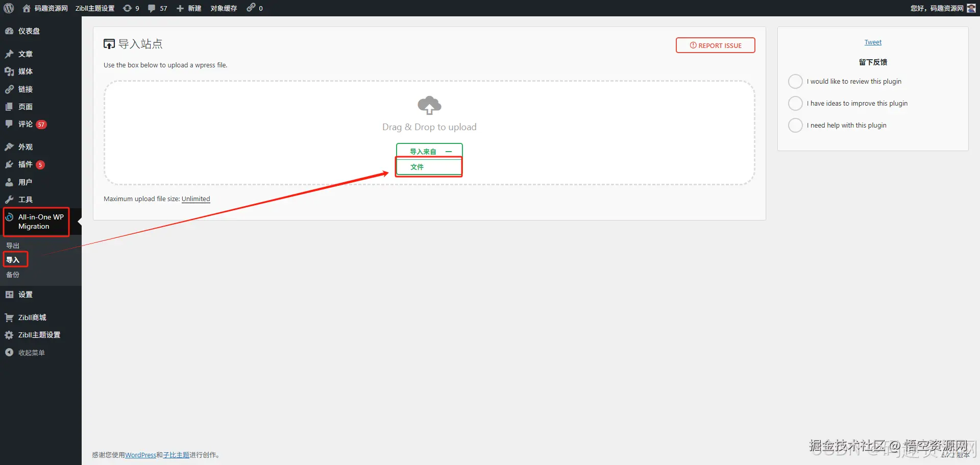This screenshot has width=980, height=465.
Task: Click the 评论 comment icon in sidebar
Action: coord(9,124)
